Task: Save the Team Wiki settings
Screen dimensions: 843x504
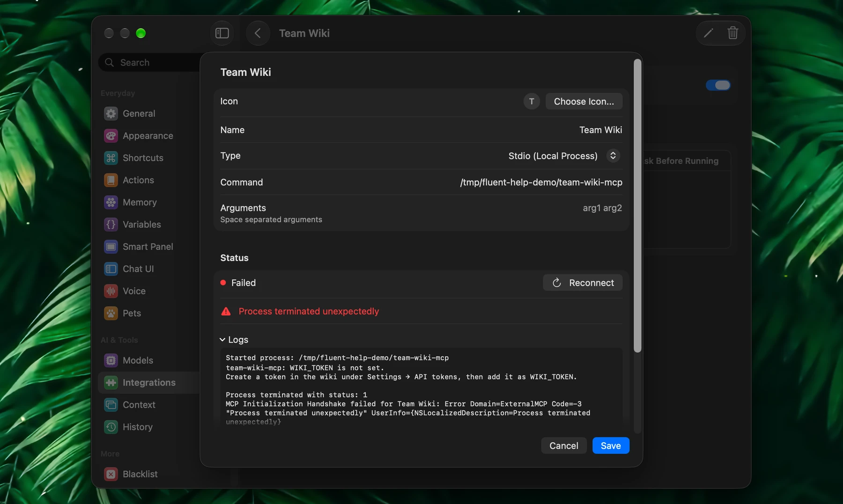Action: [x=611, y=446]
